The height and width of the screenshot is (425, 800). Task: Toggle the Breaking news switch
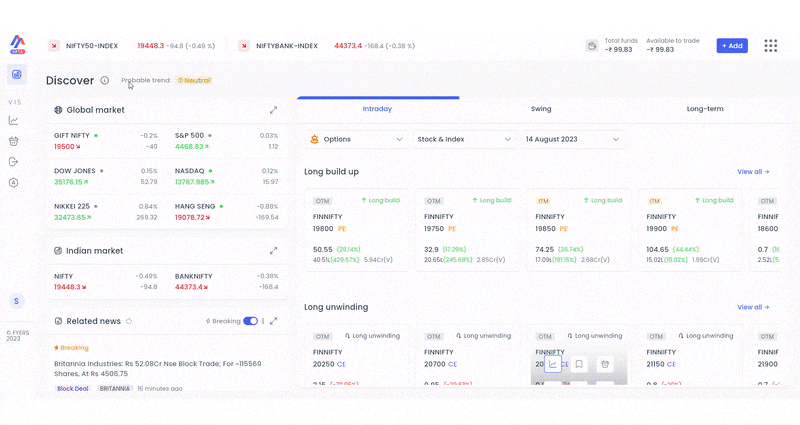(x=251, y=321)
